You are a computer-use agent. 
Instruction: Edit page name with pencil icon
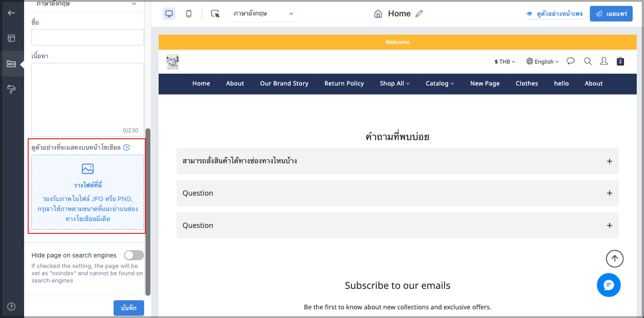click(419, 14)
